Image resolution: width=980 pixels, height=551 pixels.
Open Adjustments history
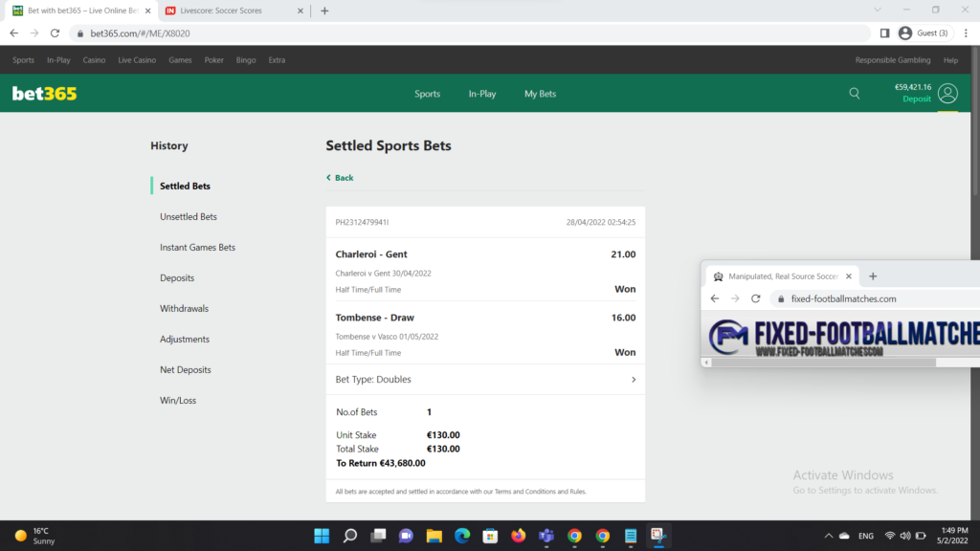(x=185, y=339)
